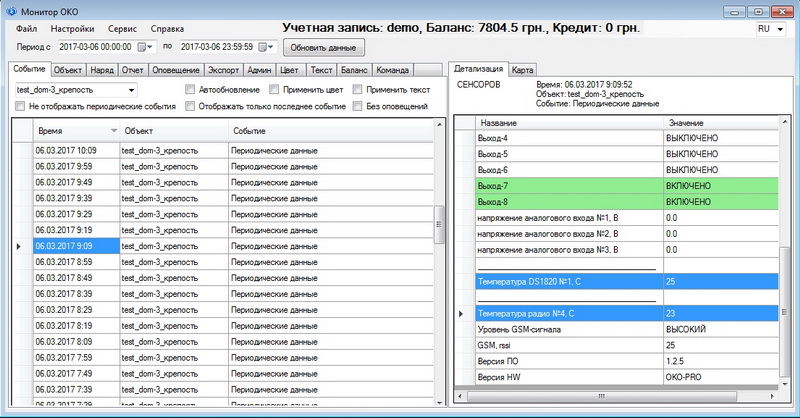Click sort arrow in Время column header
800x418 pixels.
(114, 131)
